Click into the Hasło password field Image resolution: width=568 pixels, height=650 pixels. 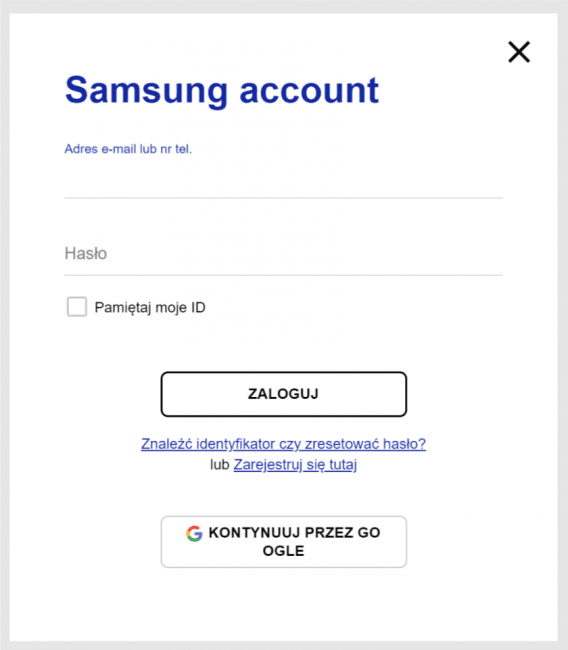tap(284, 253)
